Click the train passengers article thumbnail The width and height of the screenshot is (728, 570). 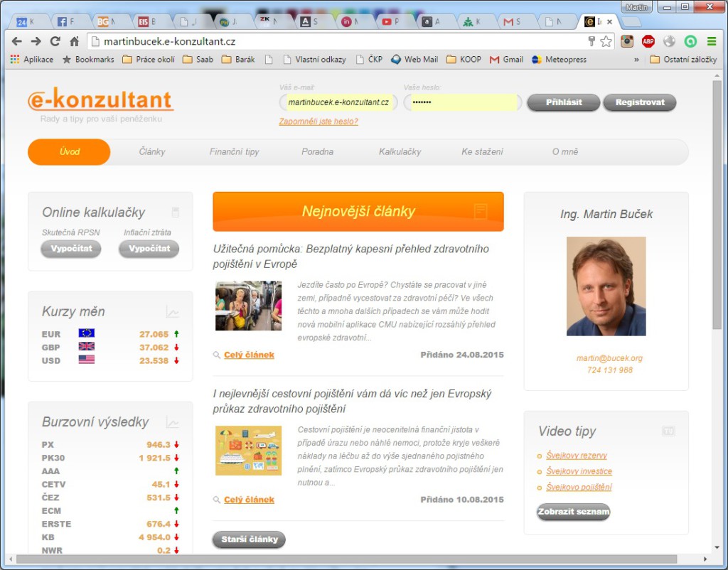coord(248,306)
